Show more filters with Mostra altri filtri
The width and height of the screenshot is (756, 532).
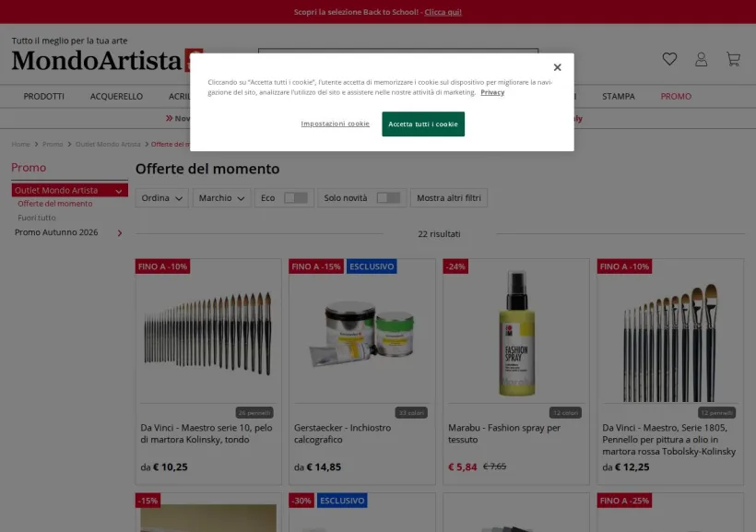449,197
